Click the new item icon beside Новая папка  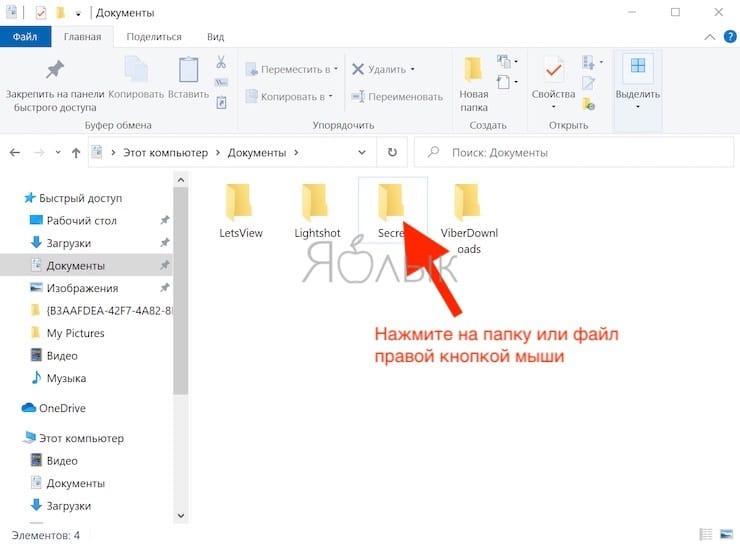[x=504, y=61]
